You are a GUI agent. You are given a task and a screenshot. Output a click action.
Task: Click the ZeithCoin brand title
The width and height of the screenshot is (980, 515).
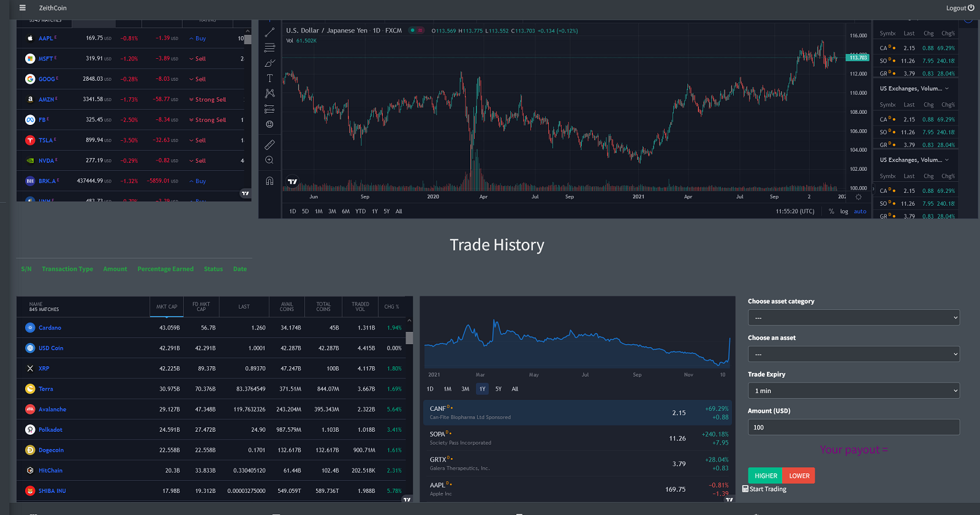(53, 8)
